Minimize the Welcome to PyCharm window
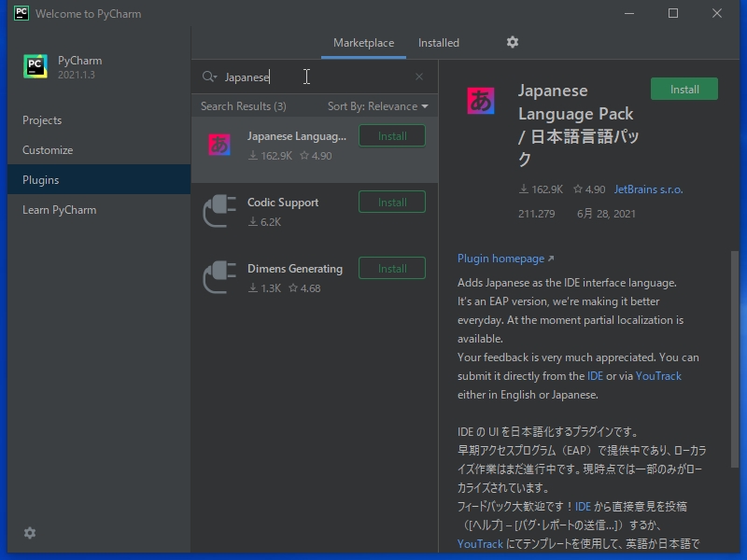747x560 pixels. pos(629,13)
